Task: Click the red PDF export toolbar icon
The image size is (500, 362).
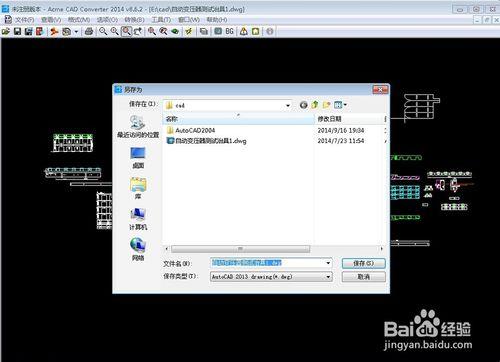Action: [x=40, y=32]
